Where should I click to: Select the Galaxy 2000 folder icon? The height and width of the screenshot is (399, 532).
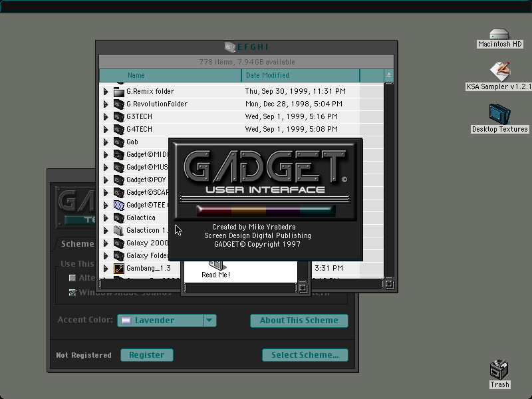[x=119, y=243]
